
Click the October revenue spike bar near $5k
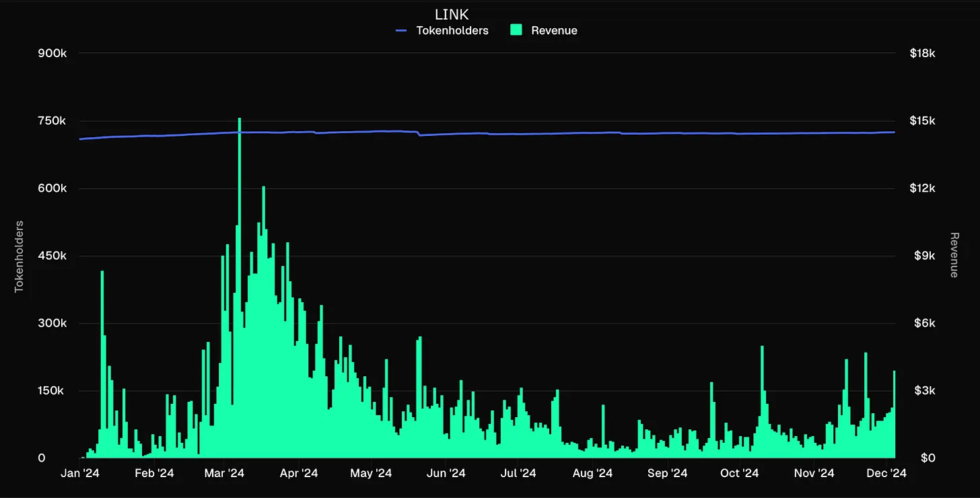point(762,402)
